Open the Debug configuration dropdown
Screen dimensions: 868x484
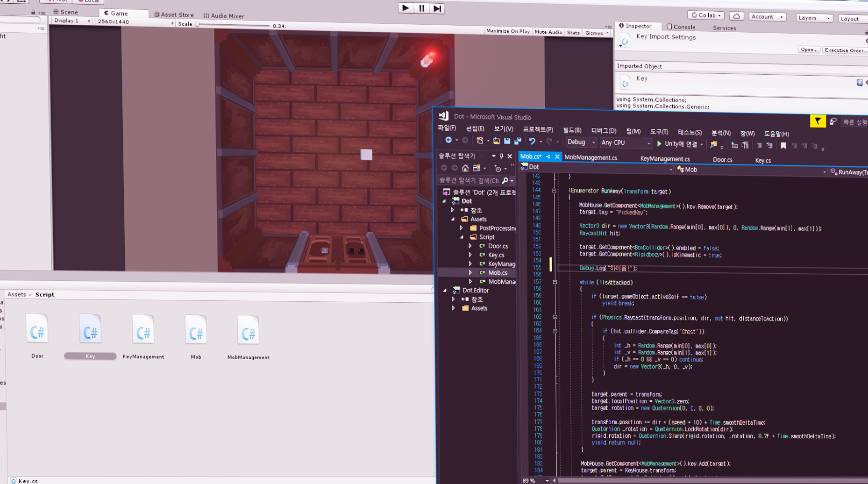pos(581,142)
